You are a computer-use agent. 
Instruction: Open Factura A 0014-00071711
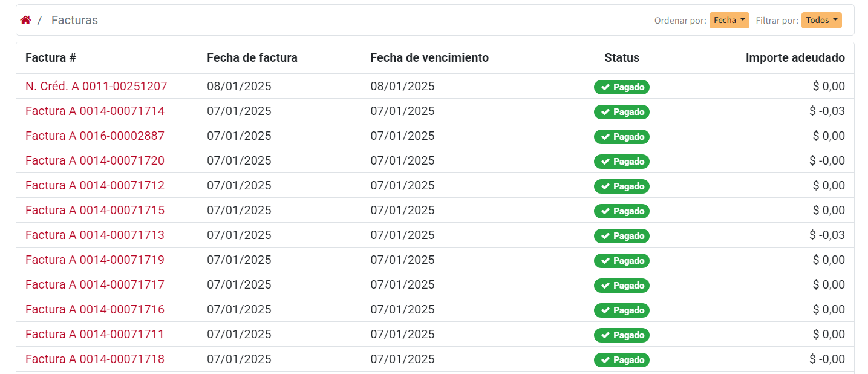[x=94, y=334]
